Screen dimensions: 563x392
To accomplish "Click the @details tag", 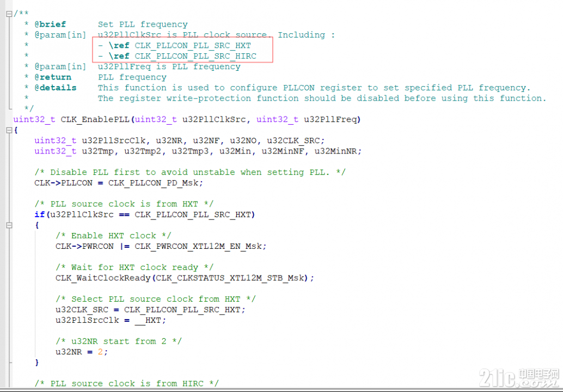I will click(x=56, y=88).
